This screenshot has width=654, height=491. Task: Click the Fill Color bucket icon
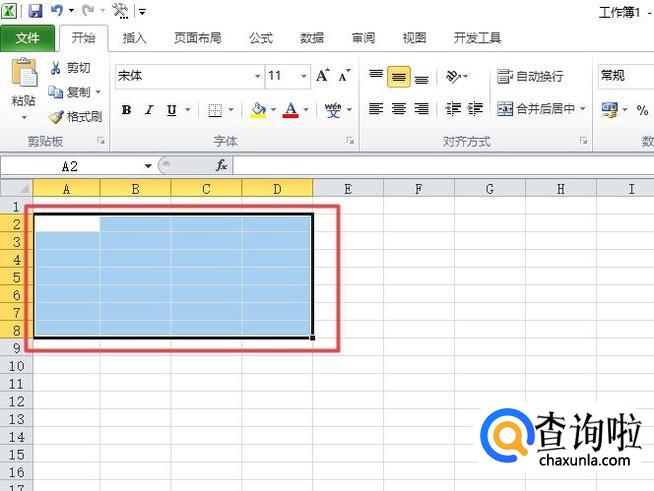[x=258, y=110]
